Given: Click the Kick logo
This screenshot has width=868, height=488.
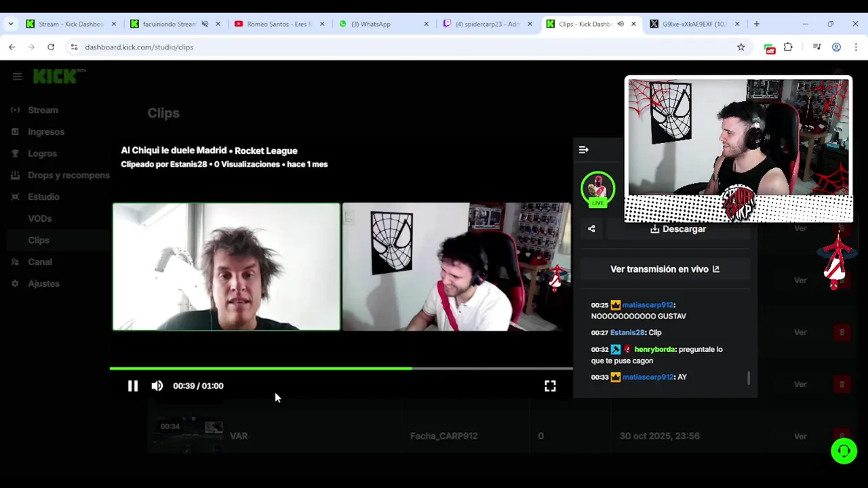Looking at the screenshot, I should pos(60,76).
